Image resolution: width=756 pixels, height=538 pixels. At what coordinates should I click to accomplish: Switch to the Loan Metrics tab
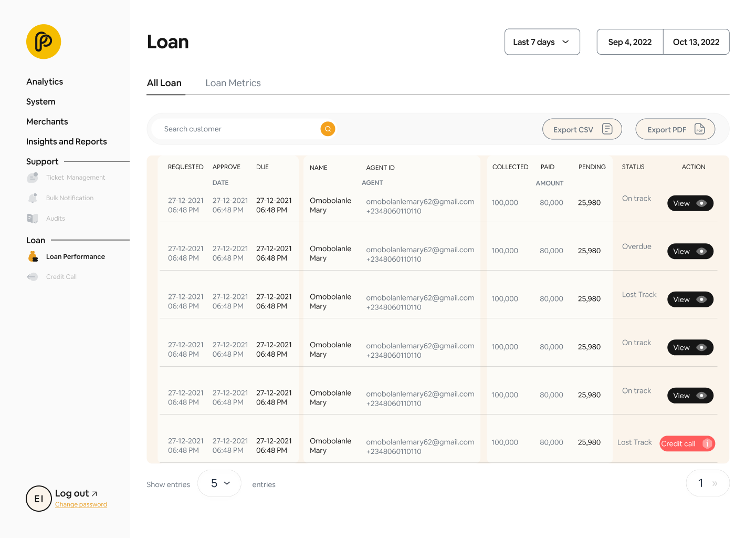pyautogui.click(x=233, y=83)
